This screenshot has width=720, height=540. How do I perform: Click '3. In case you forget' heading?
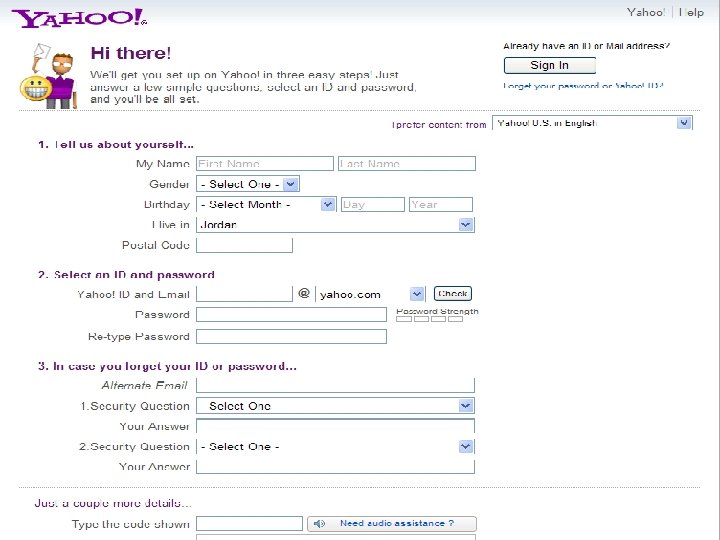pyautogui.click(x=167, y=366)
